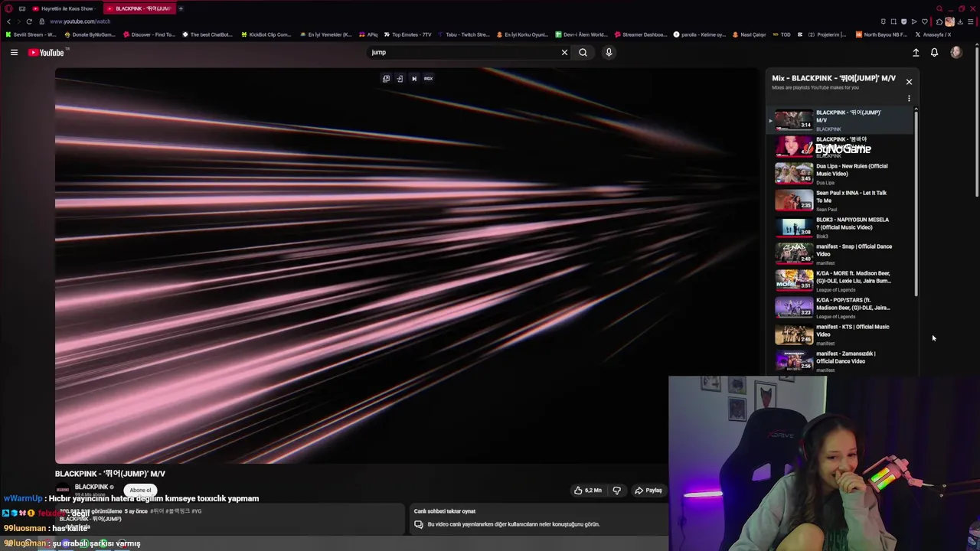The image size is (980, 551).
Task: Click the player's next-video overlay button
Action: point(414,78)
